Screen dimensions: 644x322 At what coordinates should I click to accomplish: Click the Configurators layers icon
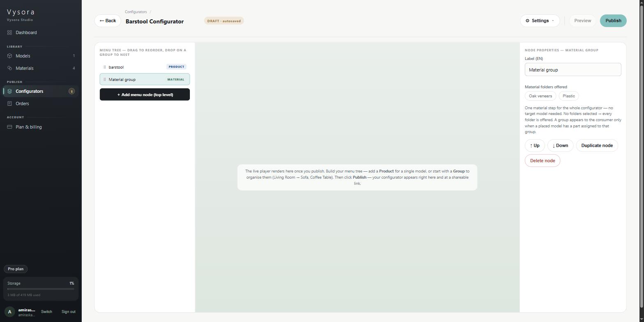(9, 91)
